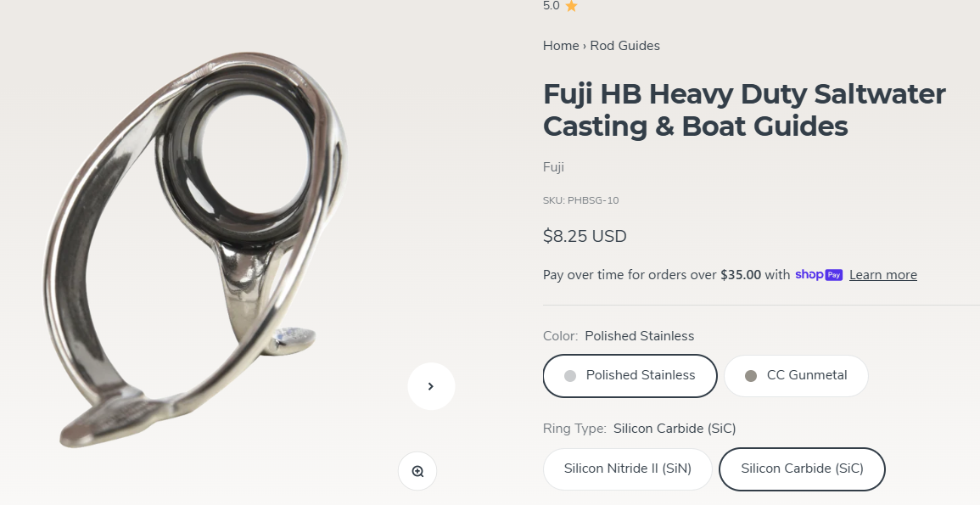Select Silicon Nitride II (SiN) ring type
Viewport: 980px width, 505px height.
(x=628, y=469)
